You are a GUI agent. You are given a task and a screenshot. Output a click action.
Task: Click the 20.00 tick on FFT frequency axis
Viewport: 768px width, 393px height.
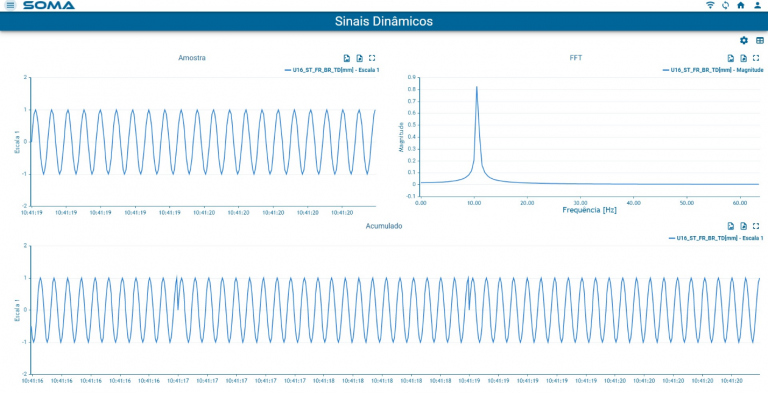[x=527, y=202]
